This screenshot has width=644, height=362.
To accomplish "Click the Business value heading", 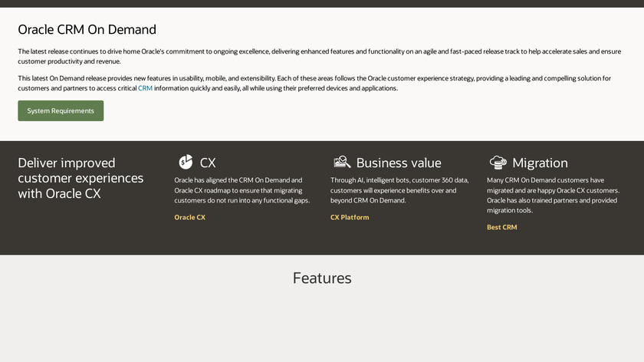I will click(x=399, y=163).
